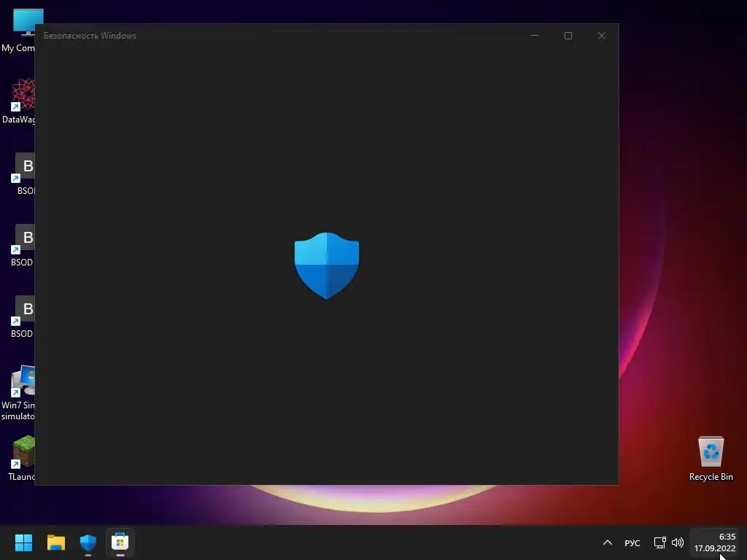
Task: Open Microsoft Store from the taskbar
Action: [120, 542]
